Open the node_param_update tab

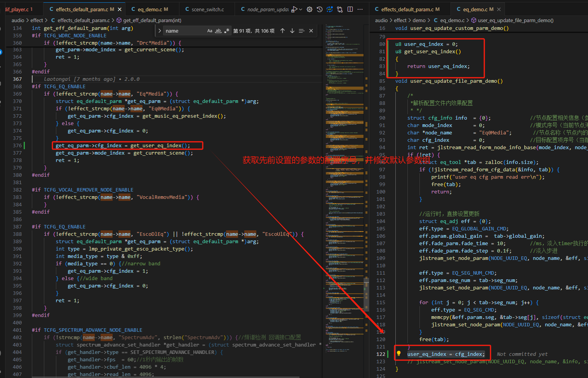point(265,9)
